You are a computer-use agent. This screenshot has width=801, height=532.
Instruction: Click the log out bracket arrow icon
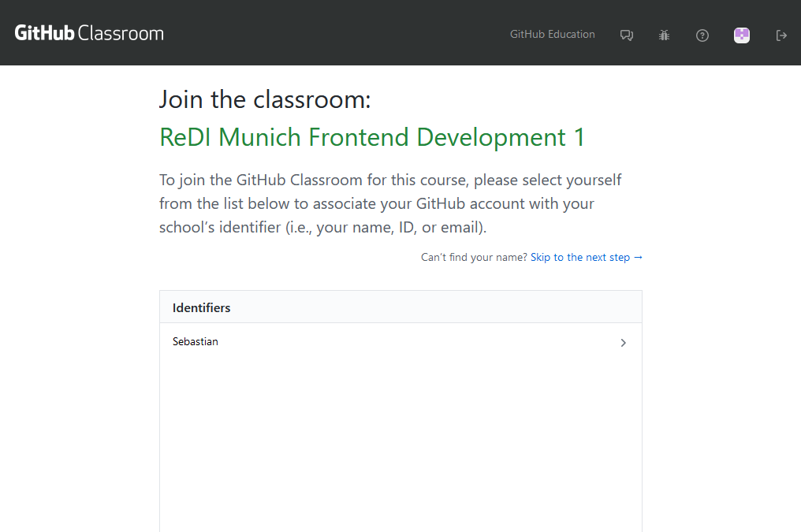pos(781,35)
